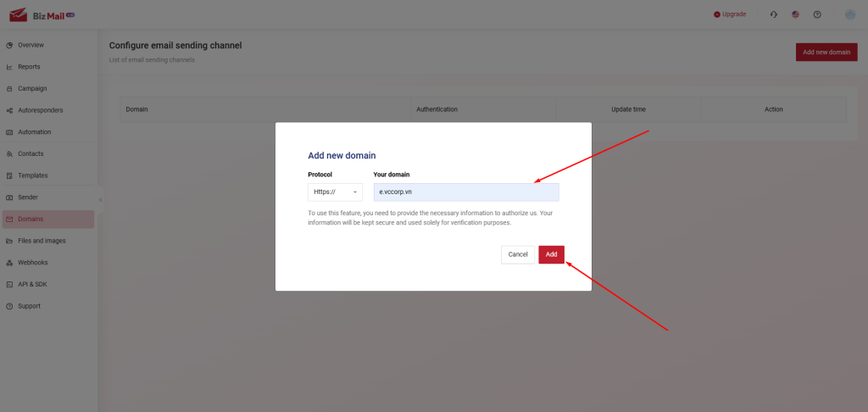Screen dimensions: 868x412
Task: Click the Your domain input field
Action: pyautogui.click(x=466, y=192)
